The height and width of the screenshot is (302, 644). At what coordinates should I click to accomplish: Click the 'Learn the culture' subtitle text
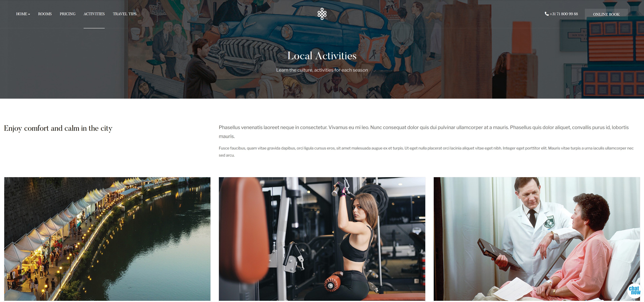pyautogui.click(x=322, y=70)
